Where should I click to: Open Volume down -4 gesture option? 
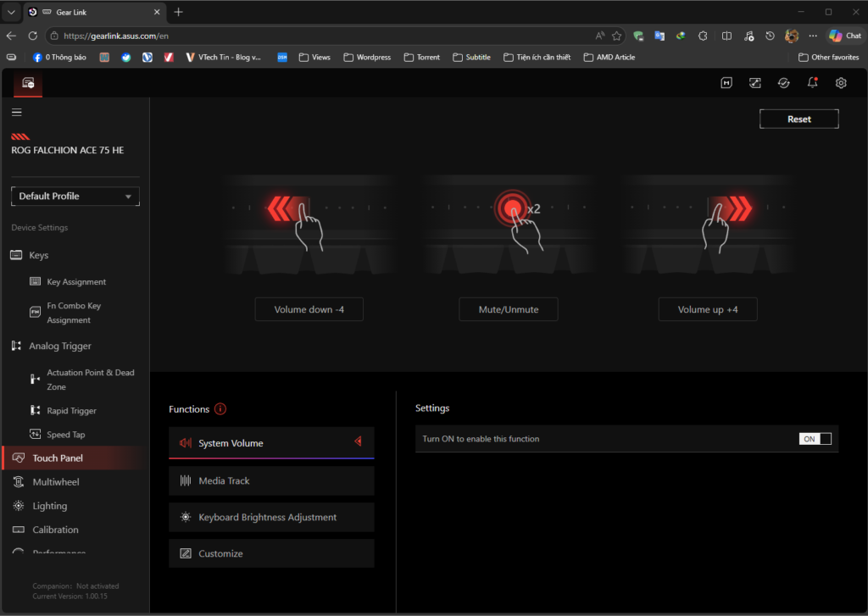pos(309,310)
